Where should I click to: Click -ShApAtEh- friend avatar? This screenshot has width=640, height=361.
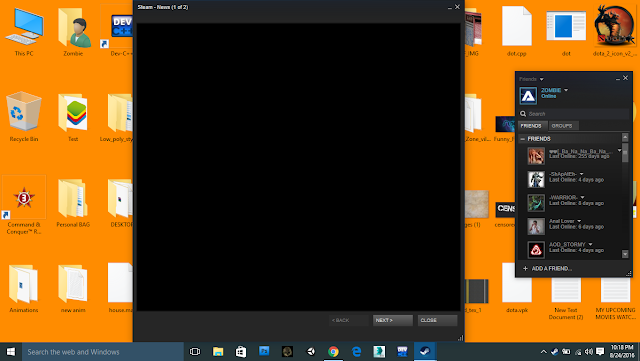click(x=536, y=179)
